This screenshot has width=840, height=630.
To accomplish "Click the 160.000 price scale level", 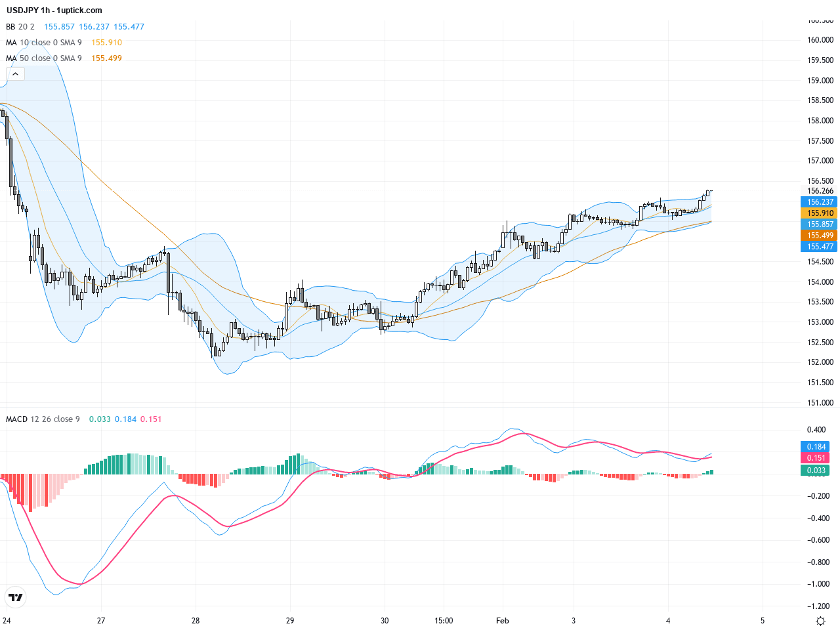I will (x=820, y=40).
